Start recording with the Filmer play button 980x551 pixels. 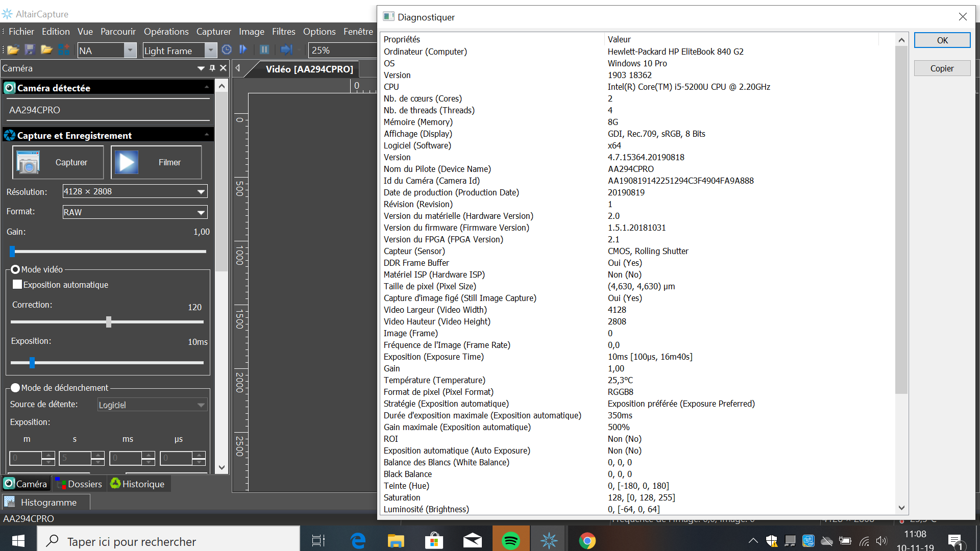coord(156,162)
